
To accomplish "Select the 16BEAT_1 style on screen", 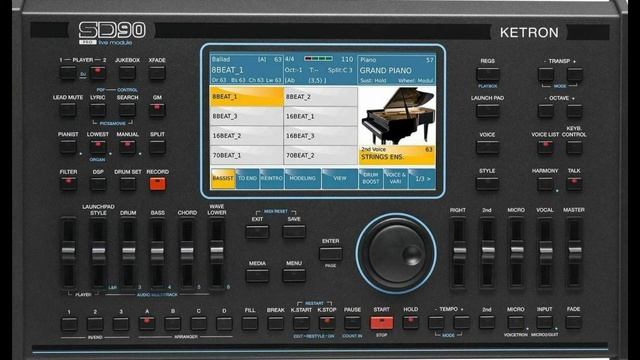I will coord(320,116).
